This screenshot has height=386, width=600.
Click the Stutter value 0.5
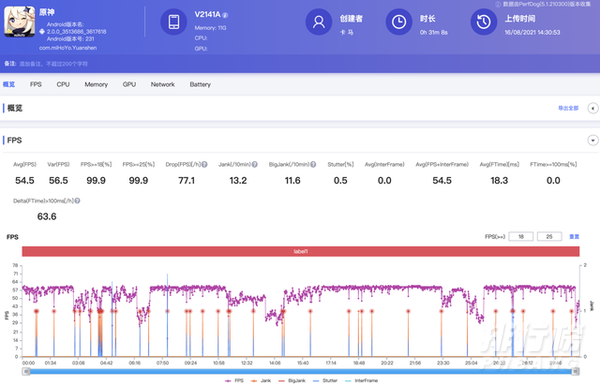click(x=340, y=181)
